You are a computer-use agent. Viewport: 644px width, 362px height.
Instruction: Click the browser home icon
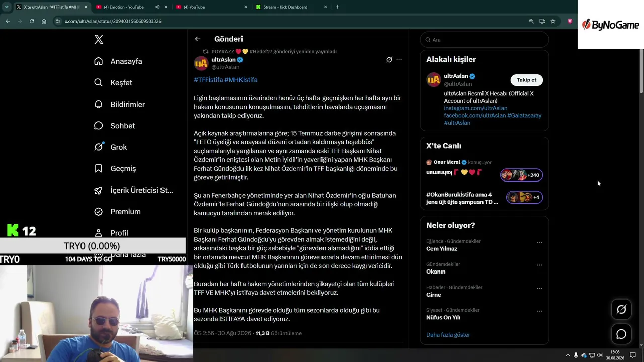(44, 21)
